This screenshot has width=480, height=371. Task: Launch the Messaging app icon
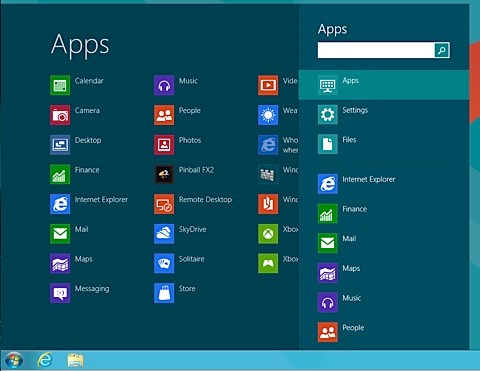(60, 293)
